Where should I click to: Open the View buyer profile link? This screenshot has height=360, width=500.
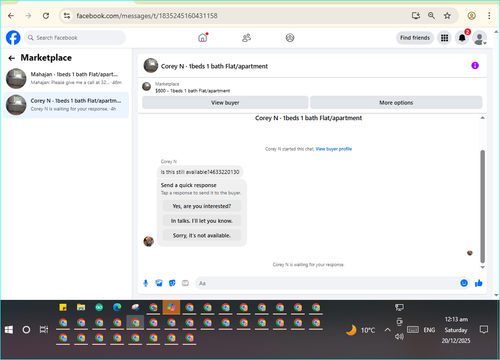(x=334, y=149)
